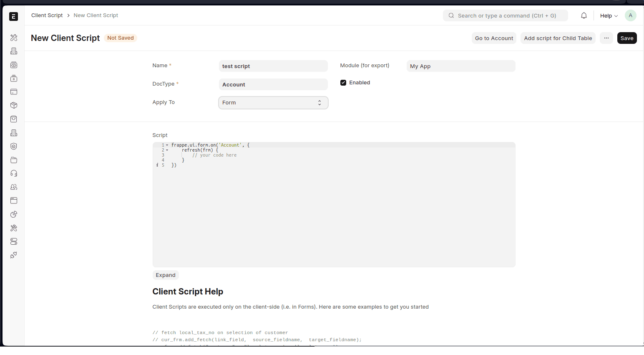
Task: Click inside the script code editor area
Action: click(x=334, y=205)
